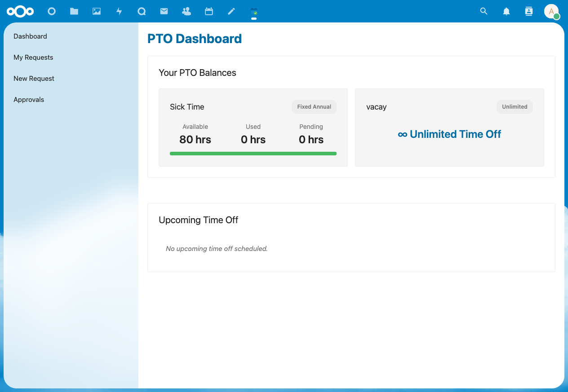Open the Calendar app
568x392 pixels.
click(x=209, y=11)
